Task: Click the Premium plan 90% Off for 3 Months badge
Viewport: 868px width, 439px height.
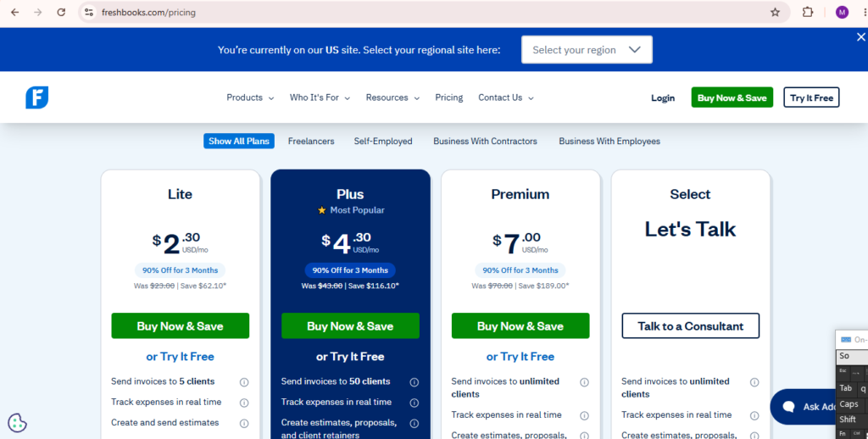Action: [x=520, y=270]
